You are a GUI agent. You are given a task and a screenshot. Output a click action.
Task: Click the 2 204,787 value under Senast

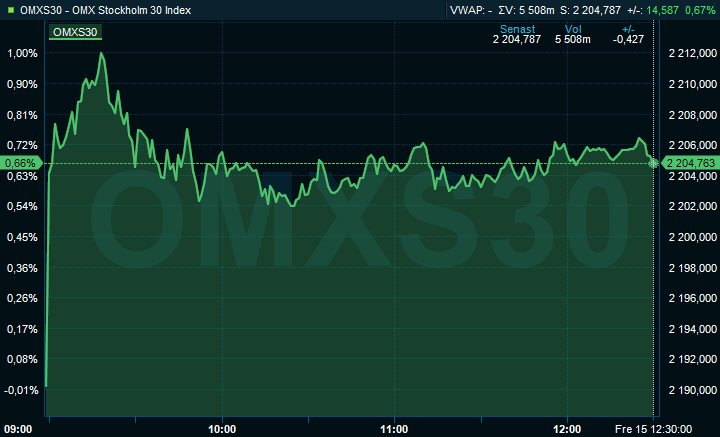pyautogui.click(x=517, y=39)
